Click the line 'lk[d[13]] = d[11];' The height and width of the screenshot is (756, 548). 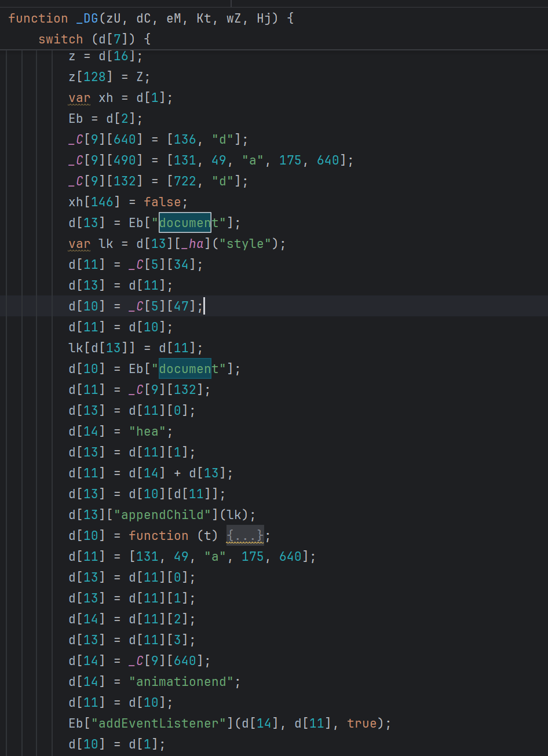[x=136, y=348]
